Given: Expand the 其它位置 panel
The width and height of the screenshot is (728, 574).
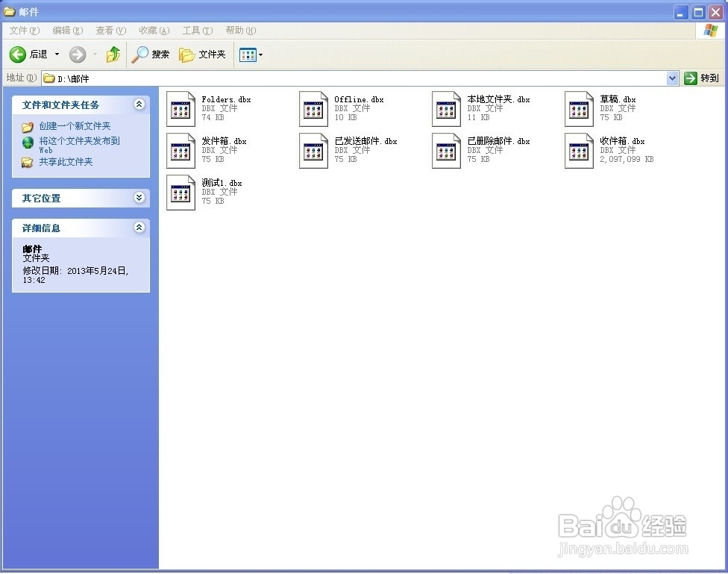Looking at the screenshot, I should [139, 198].
